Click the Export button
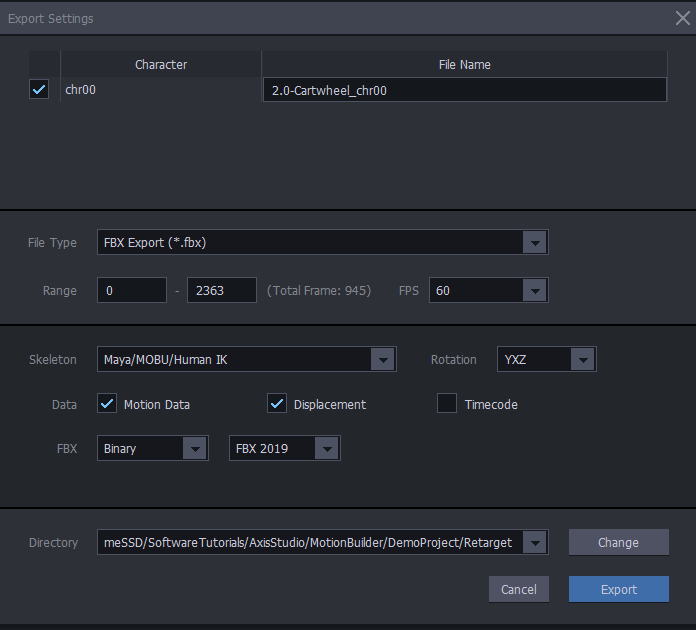This screenshot has height=630, width=696. pos(618,589)
